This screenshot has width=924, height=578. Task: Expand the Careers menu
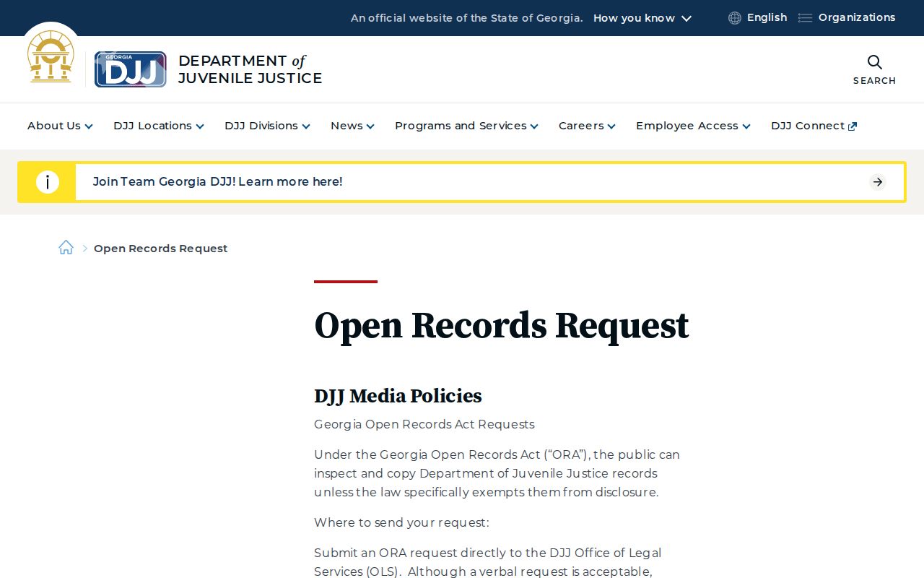(587, 126)
